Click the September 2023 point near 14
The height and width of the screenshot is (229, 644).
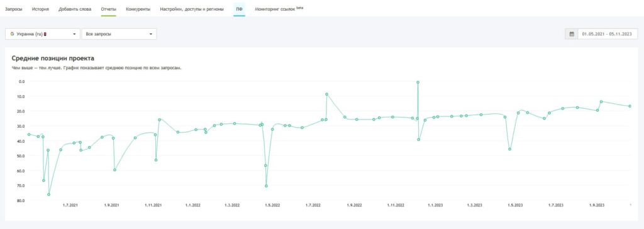tap(601, 101)
